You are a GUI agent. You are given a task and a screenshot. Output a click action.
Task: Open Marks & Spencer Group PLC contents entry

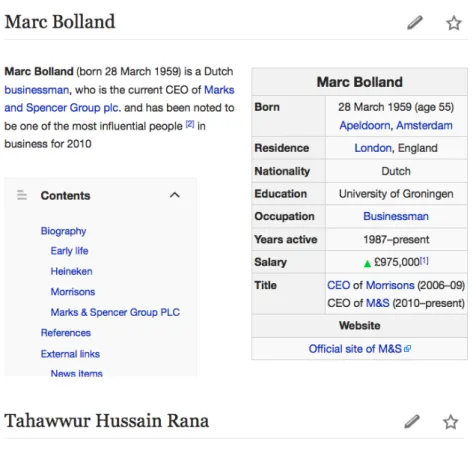click(115, 312)
